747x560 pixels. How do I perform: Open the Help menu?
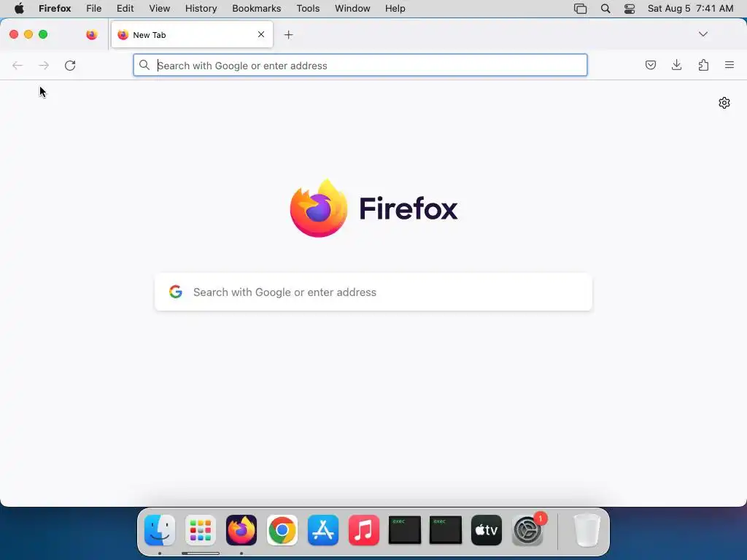click(395, 9)
